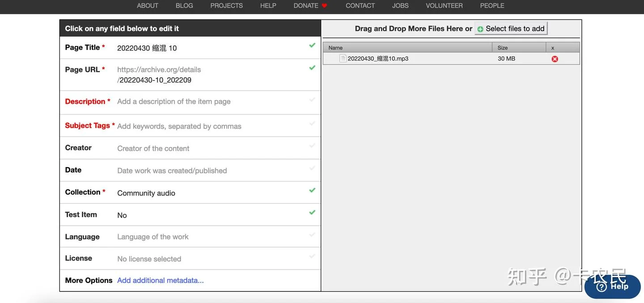Edit the Page URL identifier field
This screenshot has height=303, width=644.
155,80
